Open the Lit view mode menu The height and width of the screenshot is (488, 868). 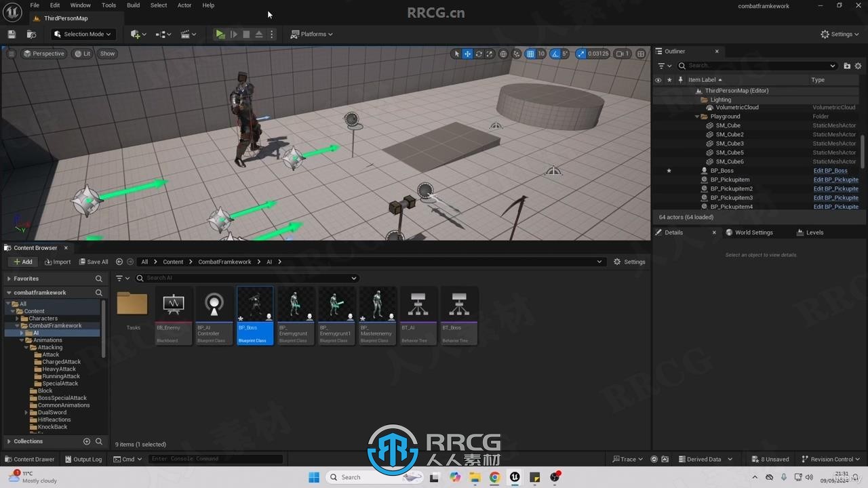pyautogui.click(x=83, y=54)
